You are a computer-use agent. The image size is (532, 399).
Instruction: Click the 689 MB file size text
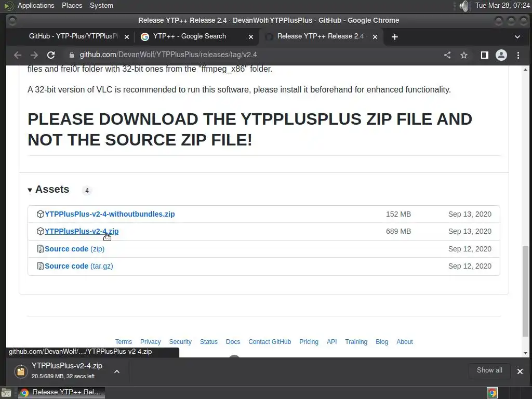point(398,231)
